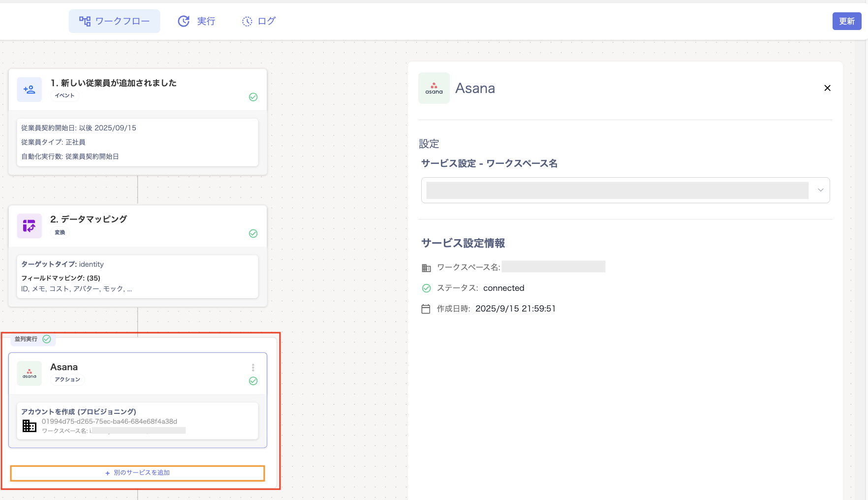Click the 変換 tag
868x500 pixels.
(x=60, y=232)
